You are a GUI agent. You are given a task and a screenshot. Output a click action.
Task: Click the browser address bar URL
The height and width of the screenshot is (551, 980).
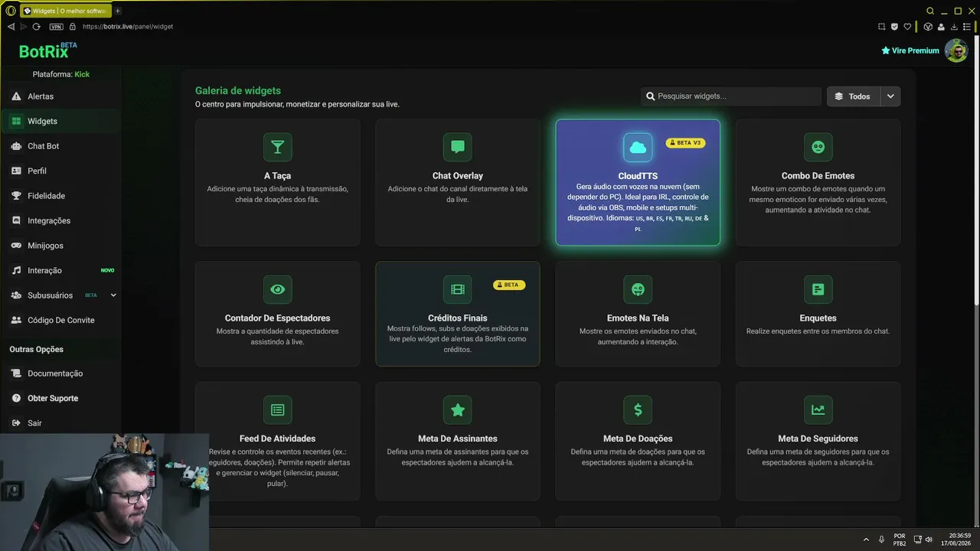coord(128,27)
